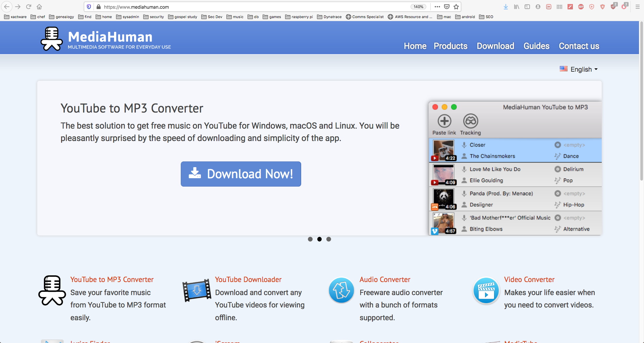Open the Audio Converter link
This screenshot has width=644, height=343.
[x=385, y=279]
